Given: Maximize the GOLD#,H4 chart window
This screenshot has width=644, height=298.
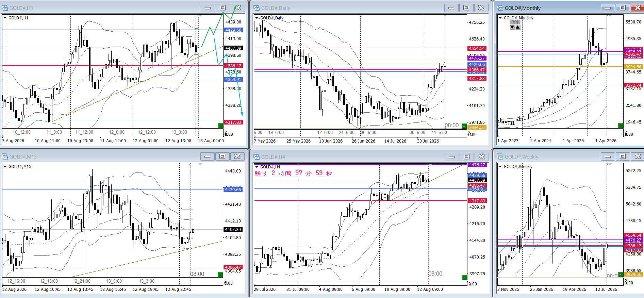Looking at the screenshot, I should [x=467, y=157].
